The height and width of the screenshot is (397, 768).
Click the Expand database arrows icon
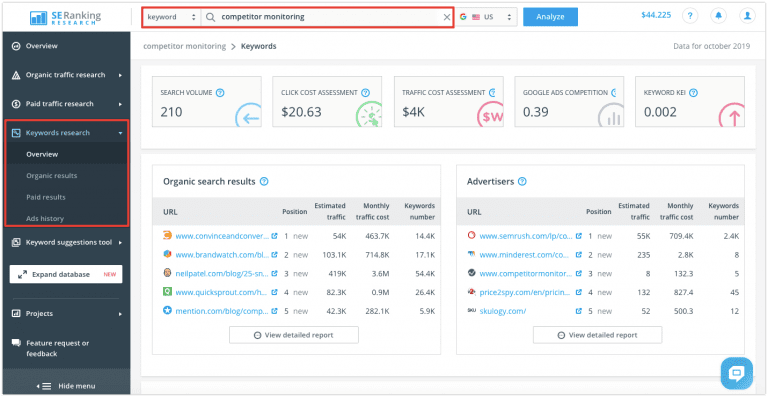[x=23, y=275]
